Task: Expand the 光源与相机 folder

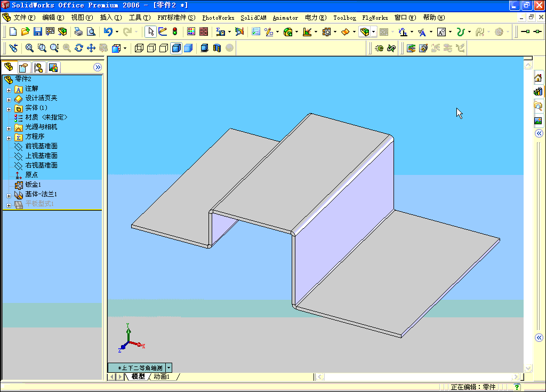Action: click(x=9, y=129)
